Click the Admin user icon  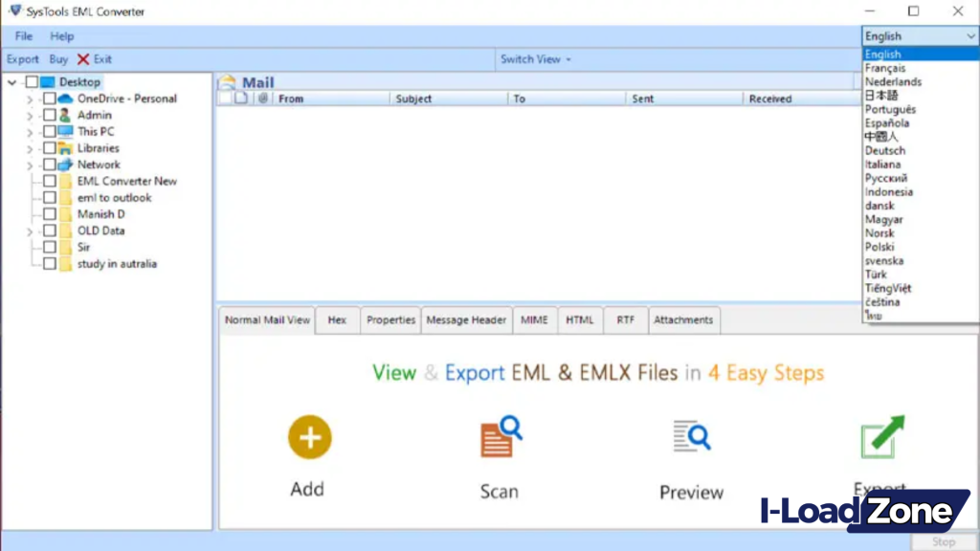[65, 115]
